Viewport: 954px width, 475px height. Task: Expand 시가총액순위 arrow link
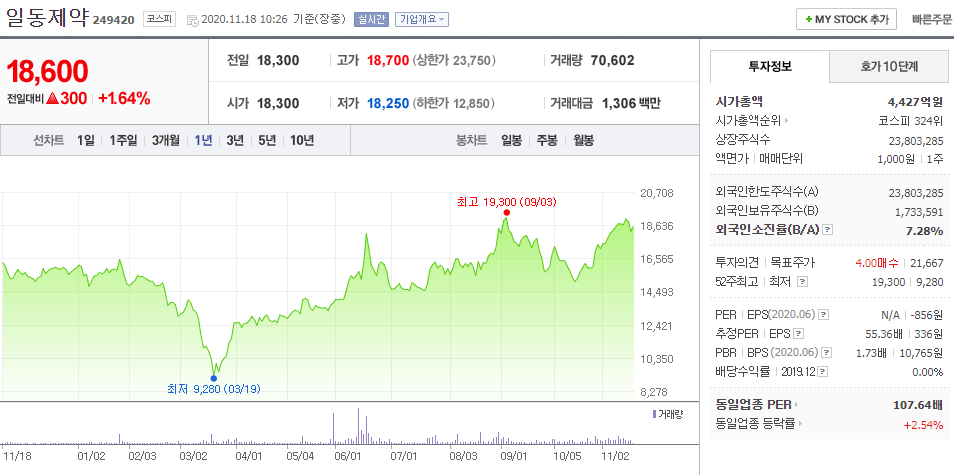coord(786,121)
